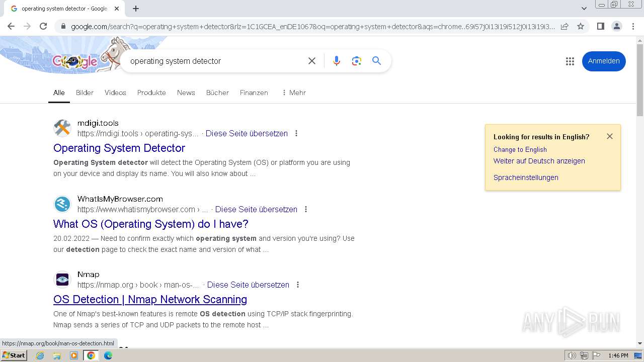Open media player from taskbar
Image resolution: width=644 pixels, height=362 pixels.
click(x=74, y=355)
